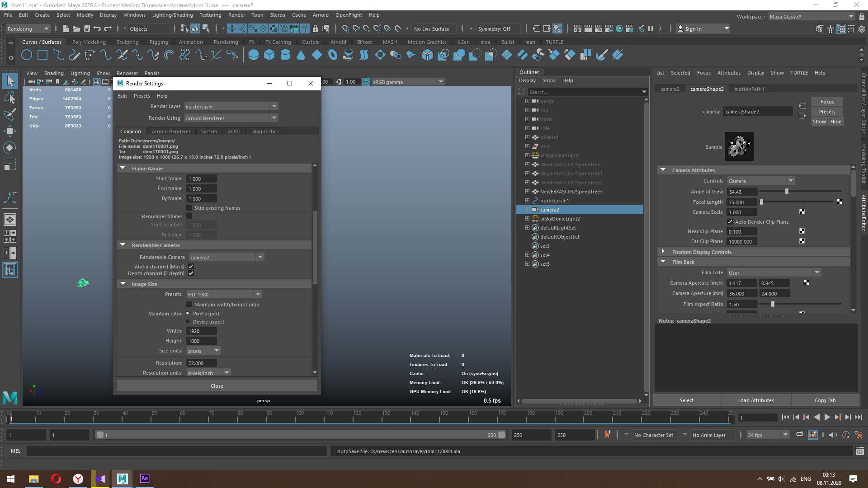Open Render Using dropdown
The width and height of the screenshot is (868, 488).
(231, 118)
